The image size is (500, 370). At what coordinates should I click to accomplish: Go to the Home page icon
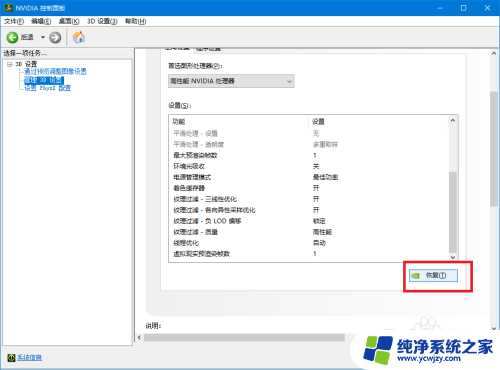click(79, 37)
